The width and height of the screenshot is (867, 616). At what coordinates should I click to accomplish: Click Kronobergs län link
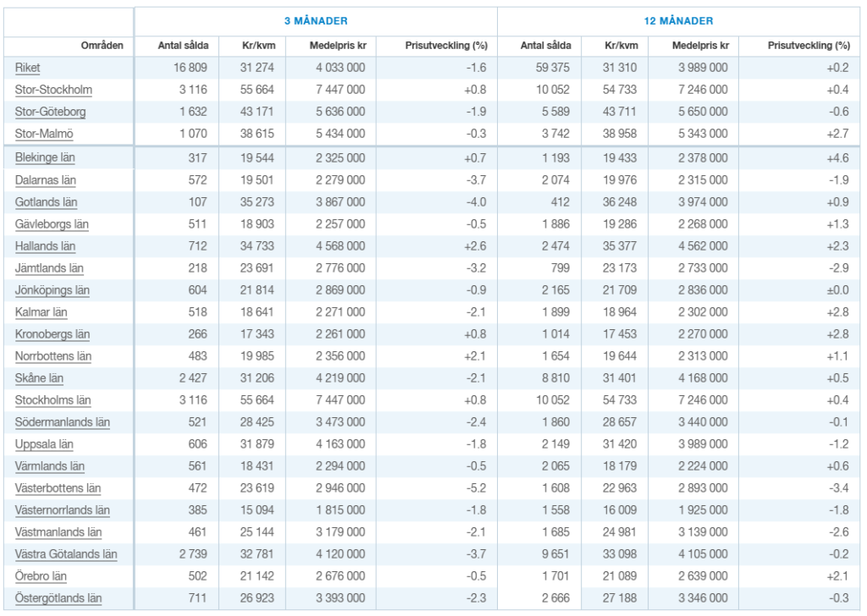[52, 334]
